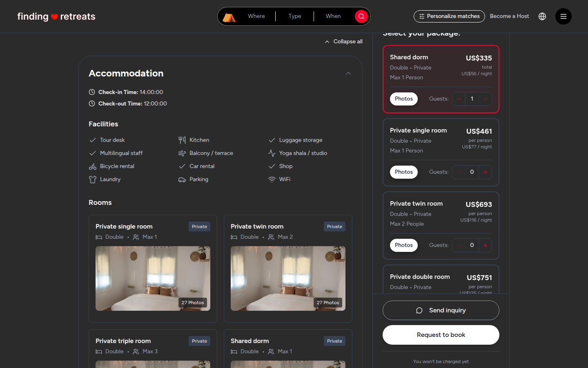Click Request to book button
The image size is (588, 368).
tap(441, 335)
